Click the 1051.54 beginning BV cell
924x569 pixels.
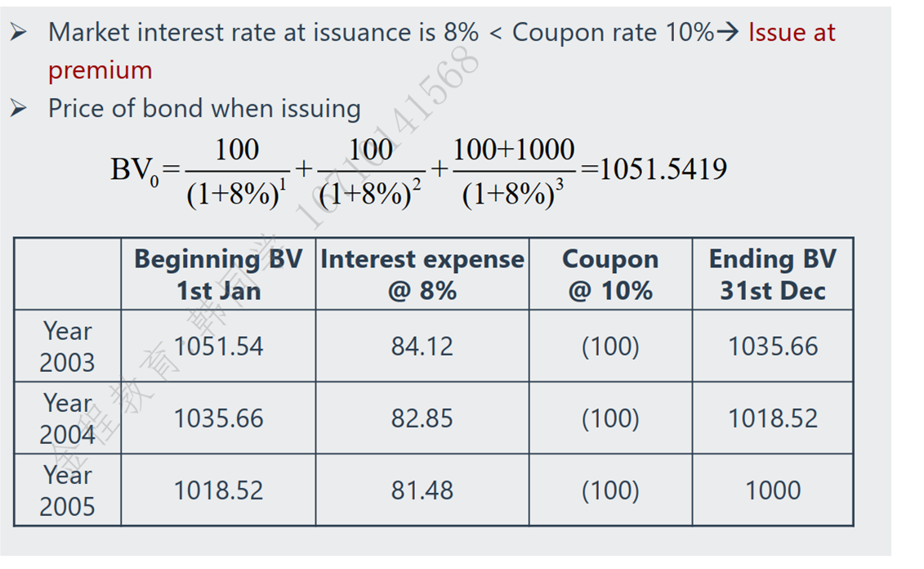tap(218, 347)
